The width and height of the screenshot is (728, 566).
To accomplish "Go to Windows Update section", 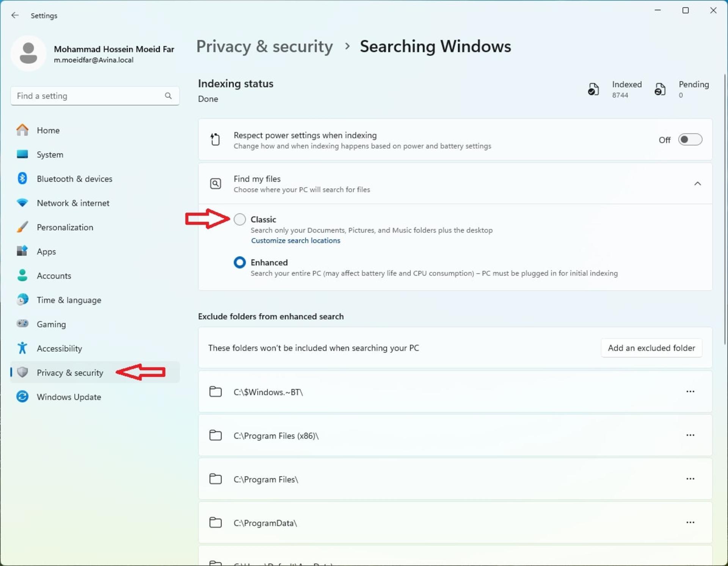I will click(95, 397).
